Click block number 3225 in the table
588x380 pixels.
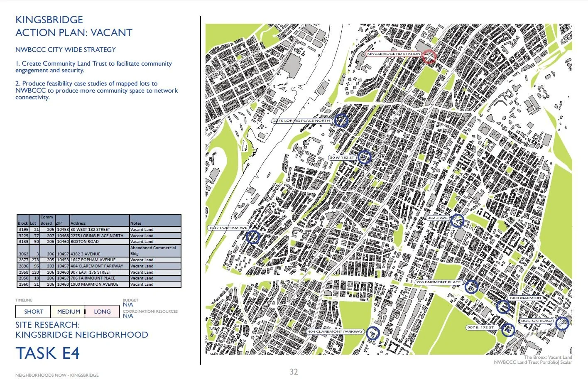23,235
